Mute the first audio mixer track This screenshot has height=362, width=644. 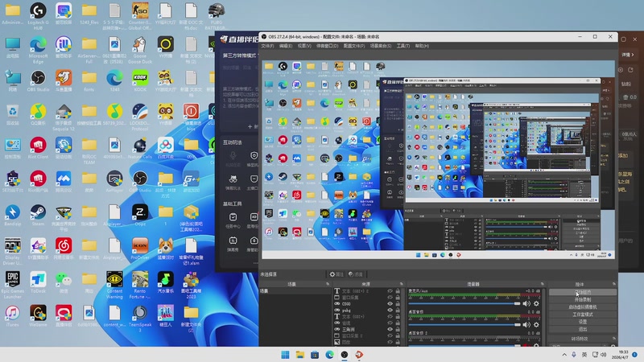coord(527,303)
